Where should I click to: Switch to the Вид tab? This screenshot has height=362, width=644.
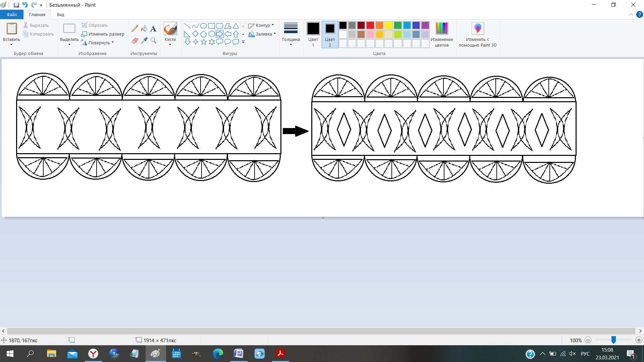pos(60,14)
